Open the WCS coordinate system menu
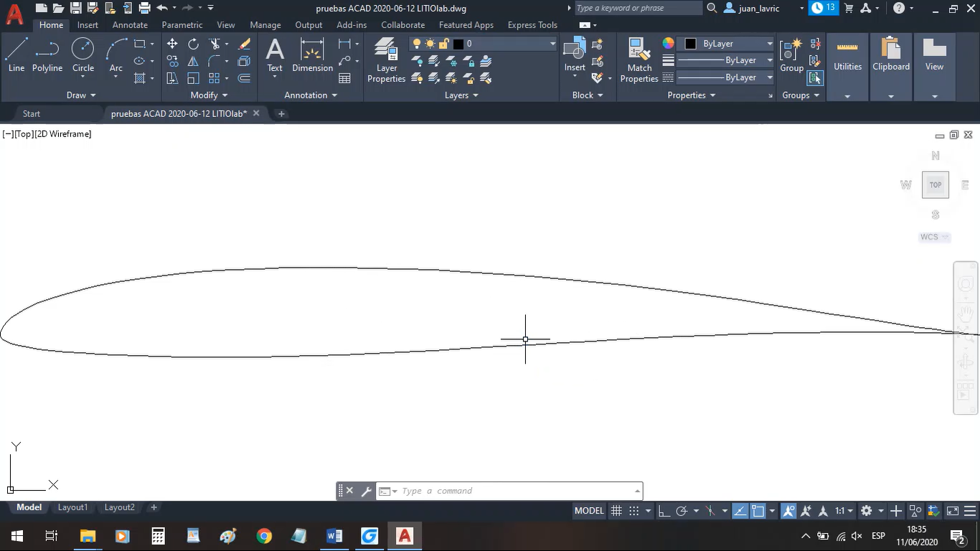 935,237
